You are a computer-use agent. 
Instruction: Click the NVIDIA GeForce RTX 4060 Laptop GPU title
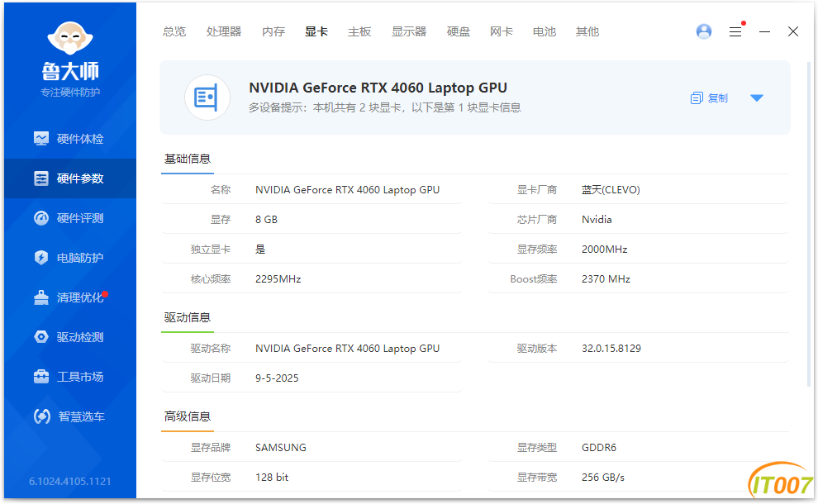[378, 88]
